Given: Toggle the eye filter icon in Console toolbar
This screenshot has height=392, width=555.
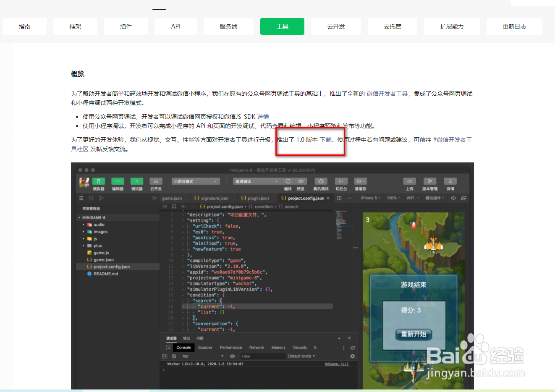Looking at the screenshot, I should (232, 356).
